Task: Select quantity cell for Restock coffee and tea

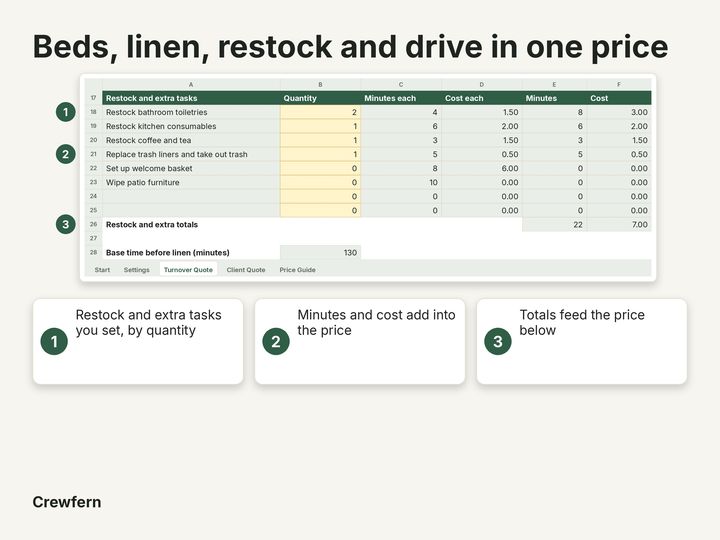Action: [x=321, y=141]
